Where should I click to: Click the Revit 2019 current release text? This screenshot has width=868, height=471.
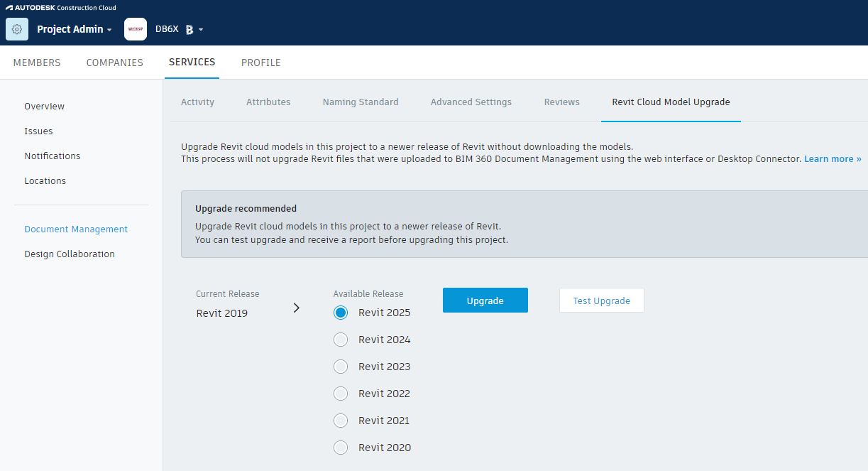pos(222,313)
